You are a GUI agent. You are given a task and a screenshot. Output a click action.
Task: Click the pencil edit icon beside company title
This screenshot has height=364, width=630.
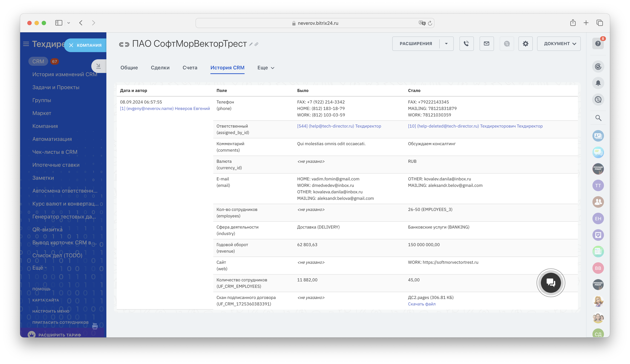pyautogui.click(x=251, y=44)
